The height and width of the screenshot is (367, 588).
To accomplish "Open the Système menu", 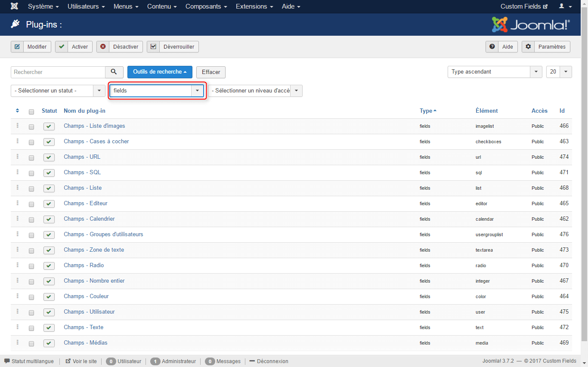I will (x=43, y=6).
